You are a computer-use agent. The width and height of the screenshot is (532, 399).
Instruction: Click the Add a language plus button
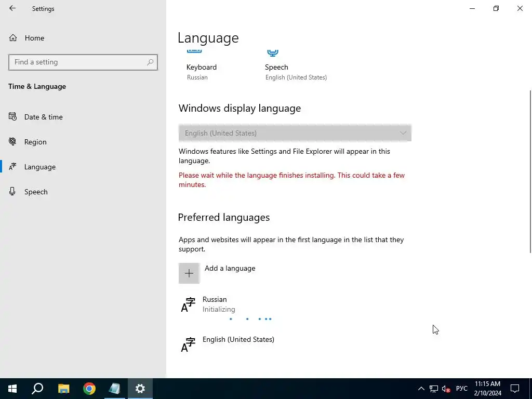[x=189, y=273]
